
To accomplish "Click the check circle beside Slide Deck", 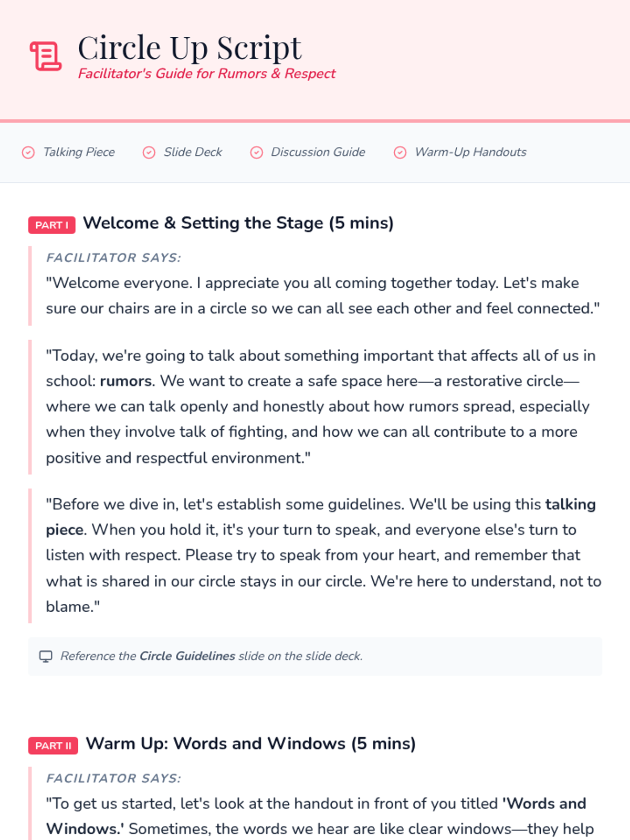I will (x=149, y=152).
